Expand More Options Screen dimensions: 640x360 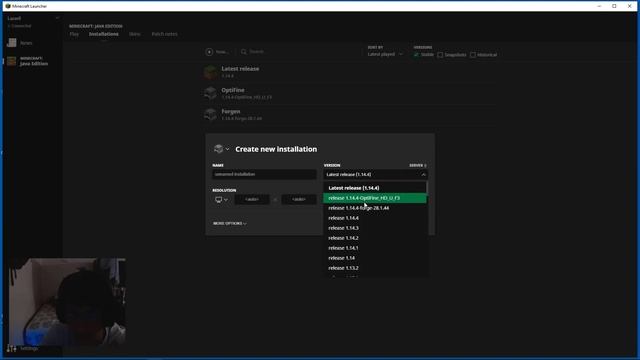click(229, 223)
